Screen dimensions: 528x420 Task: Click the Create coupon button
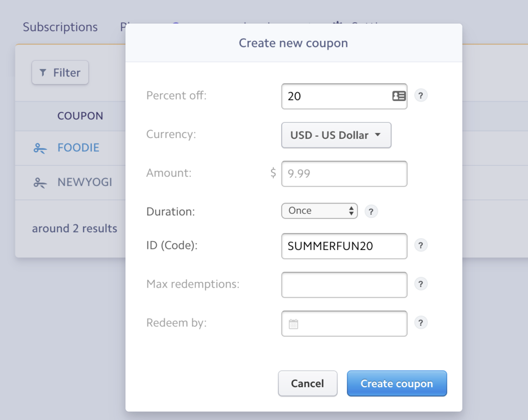(397, 383)
